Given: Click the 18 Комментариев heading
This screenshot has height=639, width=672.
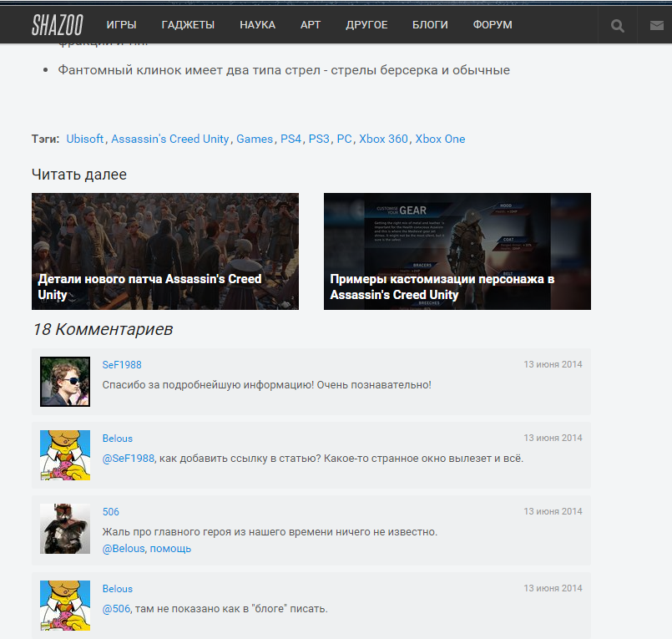Looking at the screenshot, I should tap(103, 329).
